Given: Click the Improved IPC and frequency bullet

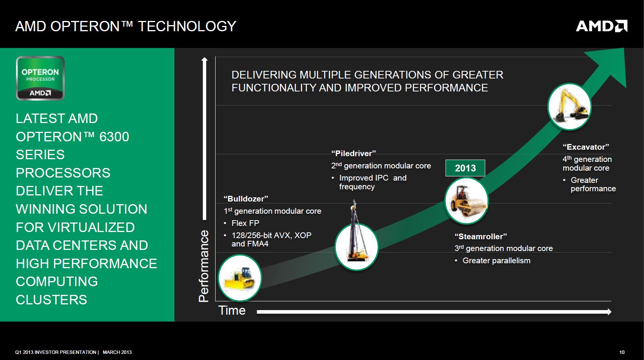Looking at the screenshot, I should coord(369,182).
